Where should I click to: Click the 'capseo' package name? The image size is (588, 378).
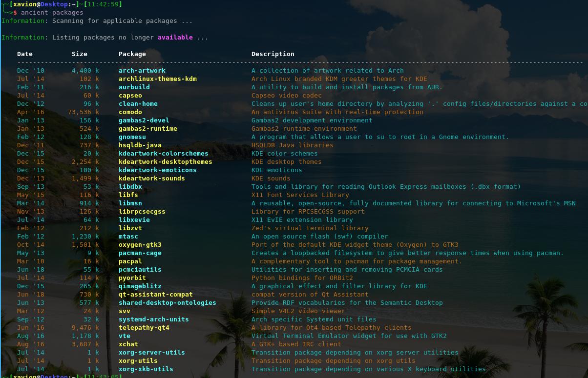130,95
